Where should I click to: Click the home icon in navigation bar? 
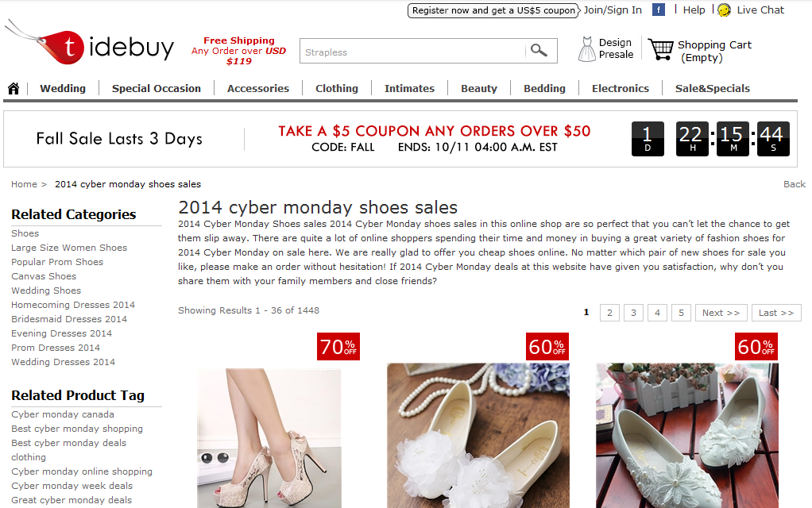[14, 88]
